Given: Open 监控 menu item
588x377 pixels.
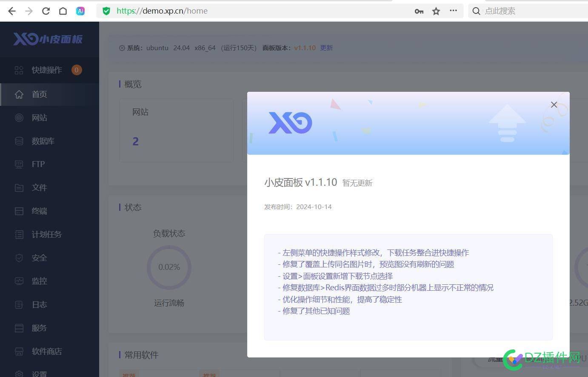Looking at the screenshot, I should tap(49, 281).
